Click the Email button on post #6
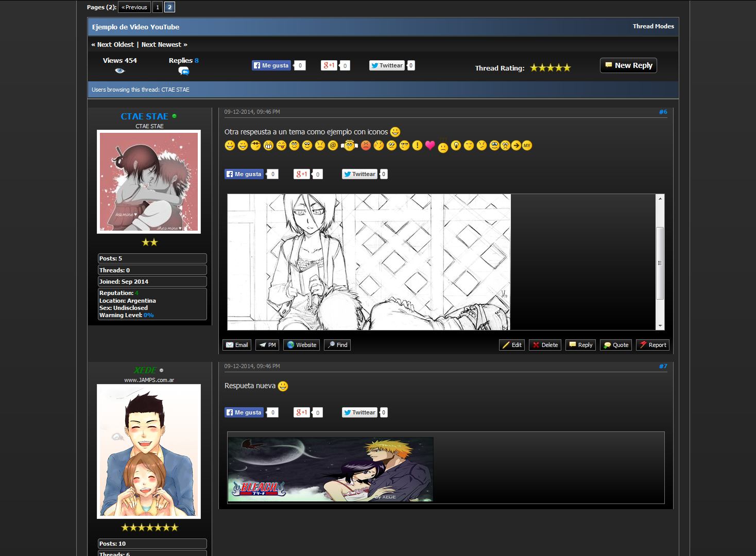 237,345
